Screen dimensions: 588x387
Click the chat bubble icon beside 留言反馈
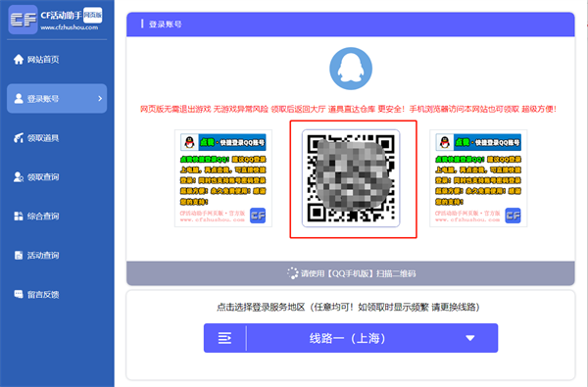(19, 294)
